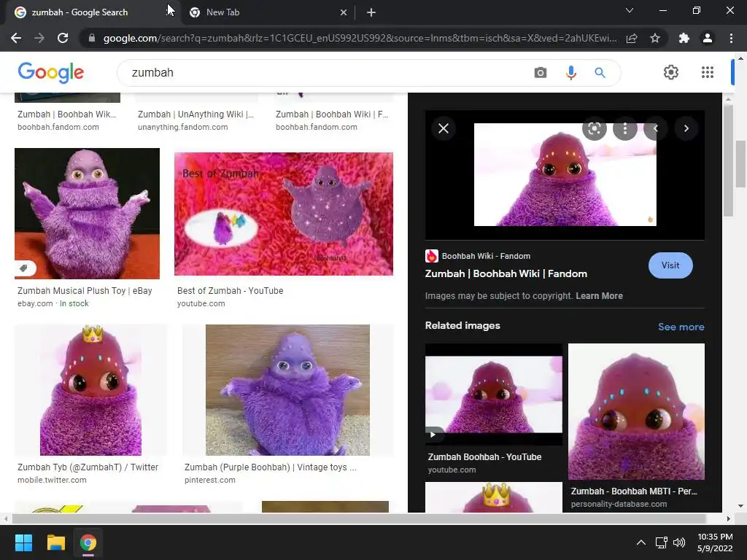Image resolution: width=747 pixels, height=560 pixels.
Task: Show hidden system tray icons
Action: 641,542
